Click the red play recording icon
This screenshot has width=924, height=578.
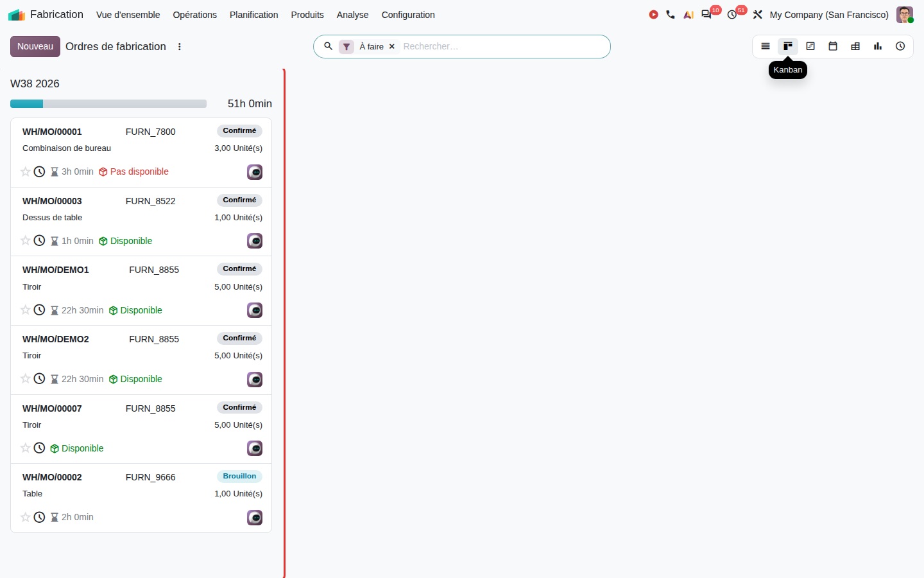[x=653, y=15]
